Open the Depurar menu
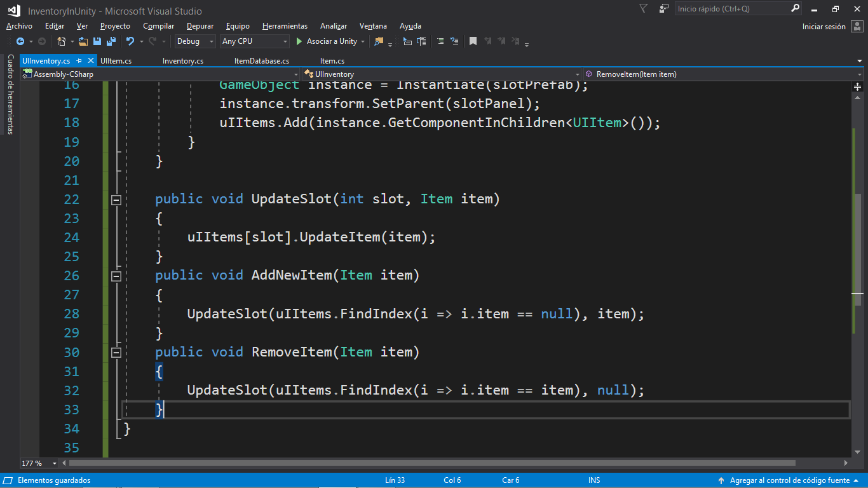The width and height of the screenshot is (868, 488). point(200,26)
